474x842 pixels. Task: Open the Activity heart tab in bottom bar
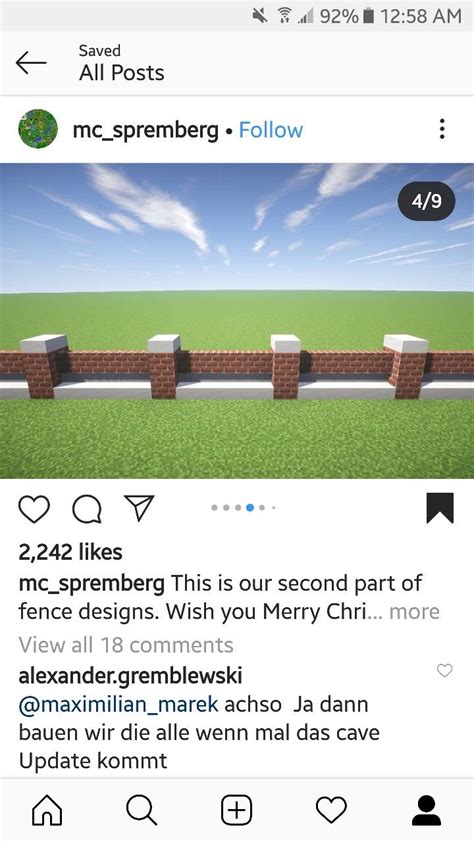[x=331, y=810]
